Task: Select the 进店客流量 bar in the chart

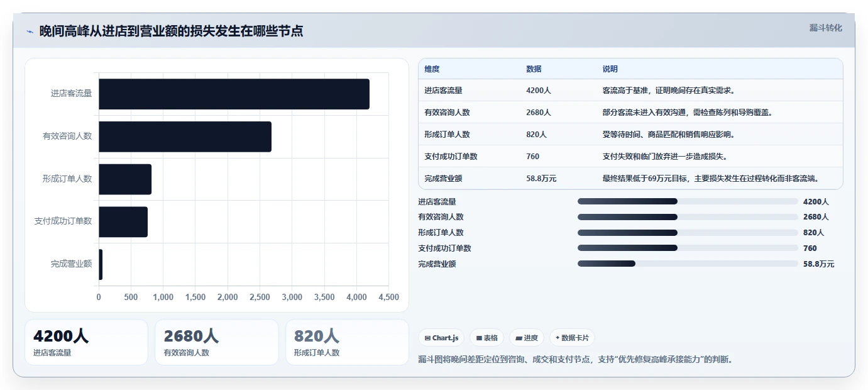Action: [234, 94]
